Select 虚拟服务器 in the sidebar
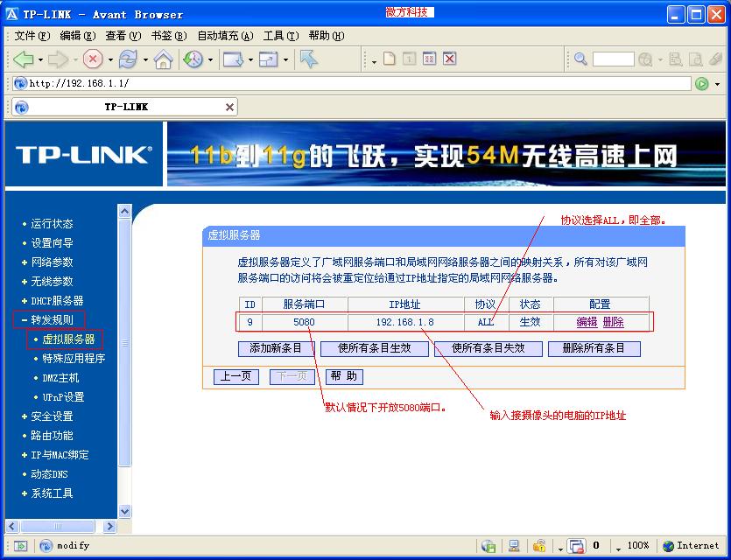 (68, 339)
